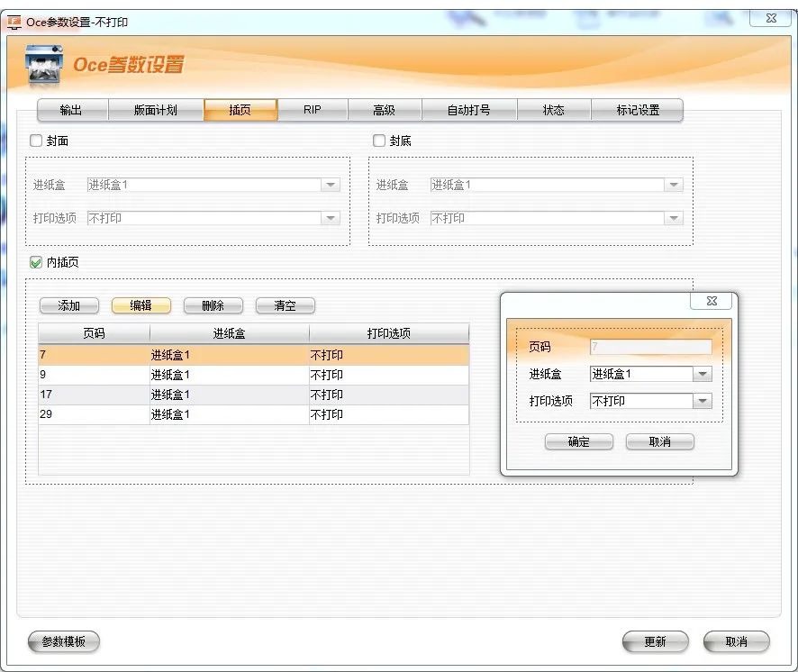This screenshot has width=798, height=672.
Task: Click the 添加 button
Action: point(69,305)
